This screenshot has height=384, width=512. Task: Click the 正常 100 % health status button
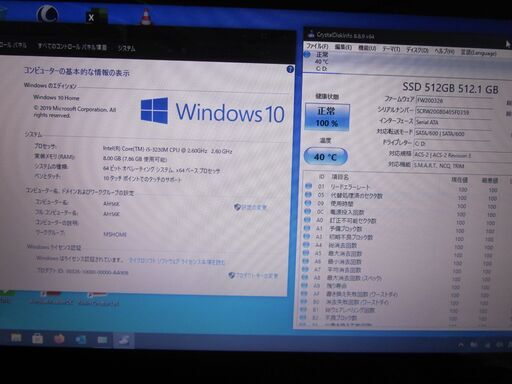pyautogui.click(x=327, y=117)
